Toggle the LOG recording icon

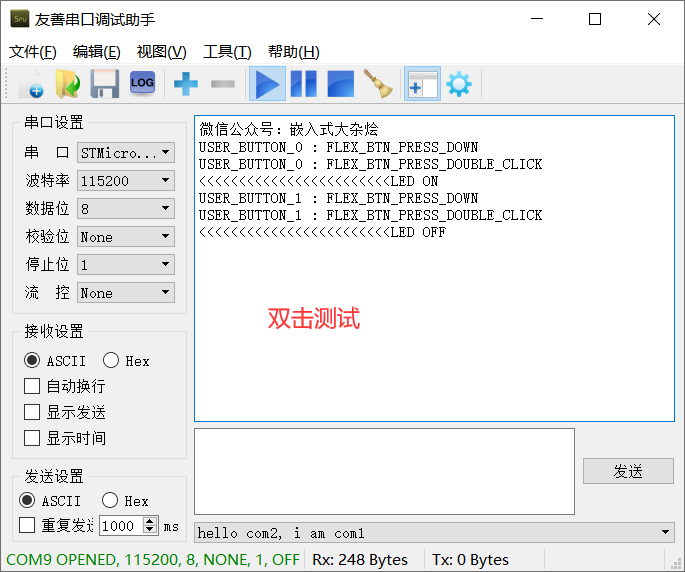point(142,83)
